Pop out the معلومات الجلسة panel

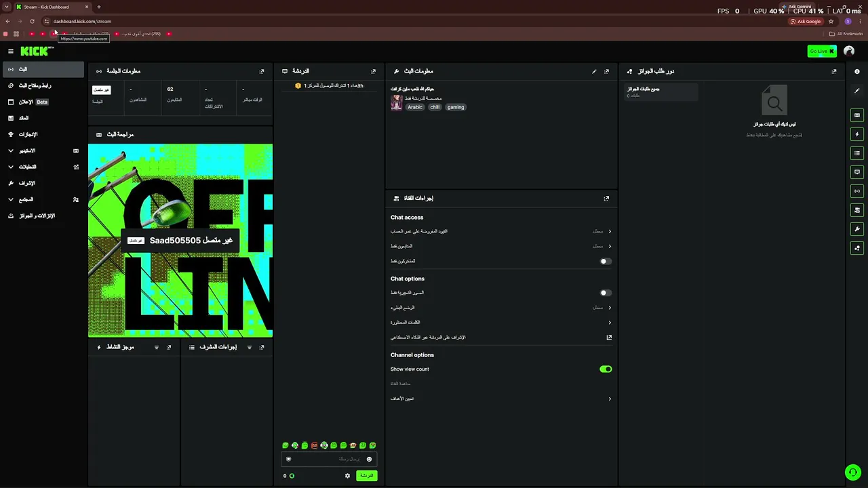coord(262,71)
